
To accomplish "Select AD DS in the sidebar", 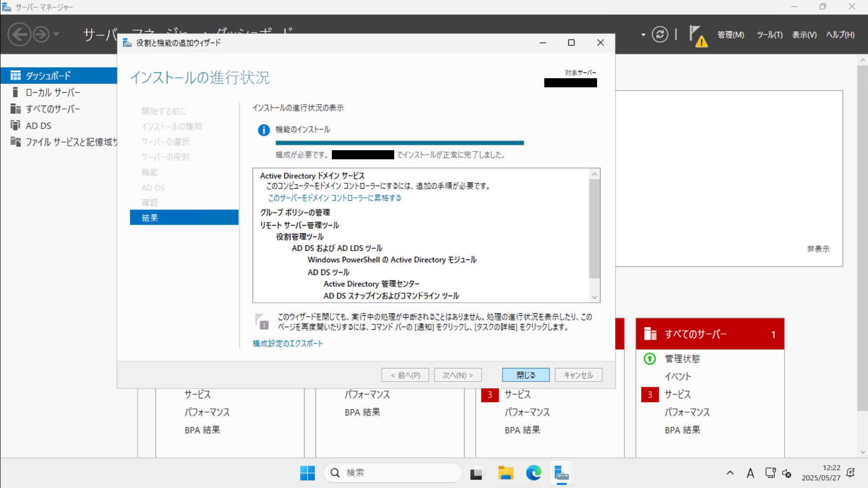I will (59, 126).
